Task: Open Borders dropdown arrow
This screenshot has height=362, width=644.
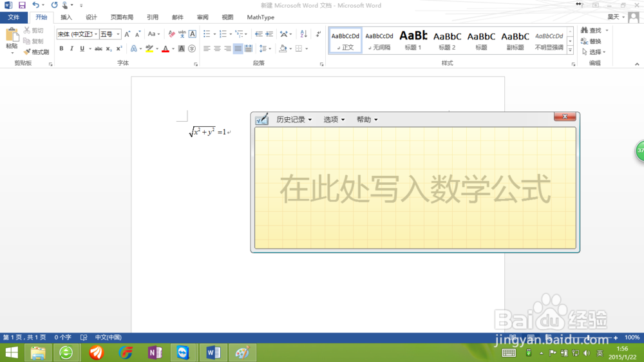Action: [307, 48]
